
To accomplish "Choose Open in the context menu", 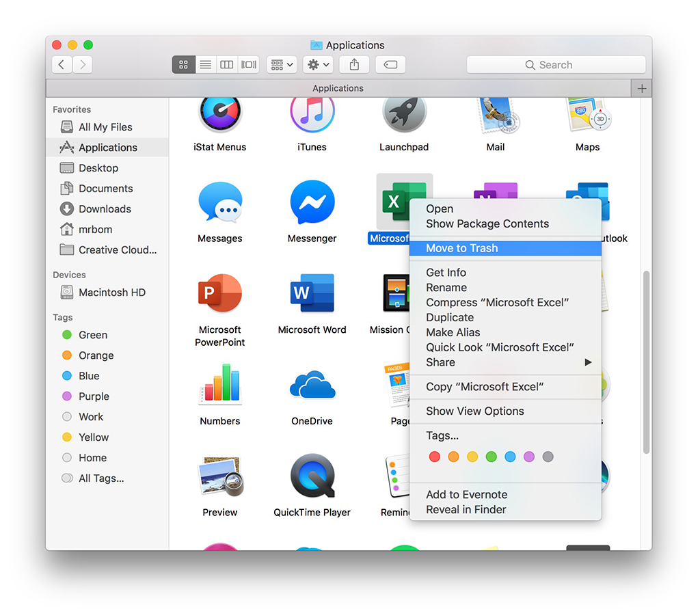I will tap(505, 209).
